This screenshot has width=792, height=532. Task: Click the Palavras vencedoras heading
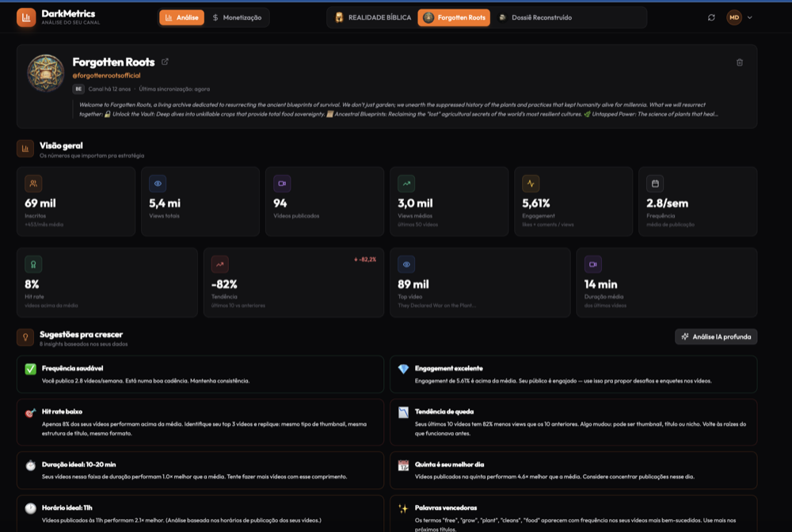point(446,507)
